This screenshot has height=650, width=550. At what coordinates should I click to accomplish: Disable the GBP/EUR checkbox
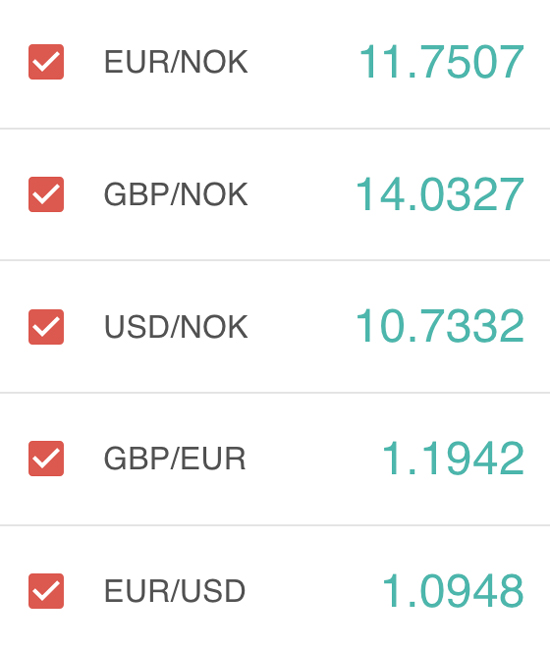(46, 458)
